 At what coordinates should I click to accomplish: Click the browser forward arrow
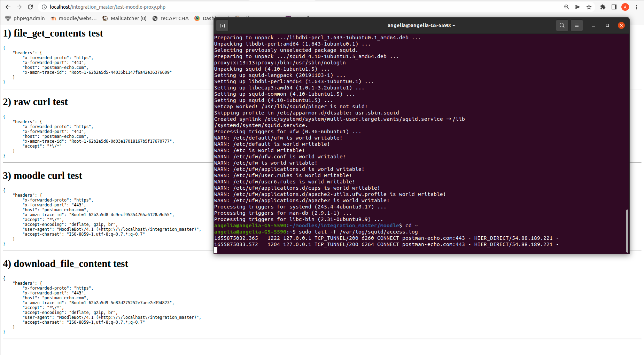tap(19, 7)
